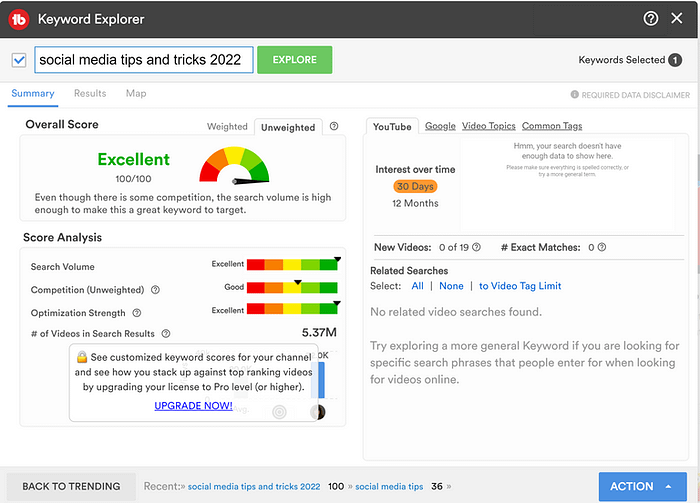Click the '5.37M' videos count value
Image resolution: width=700 pixels, height=503 pixels.
coord(319,333)
